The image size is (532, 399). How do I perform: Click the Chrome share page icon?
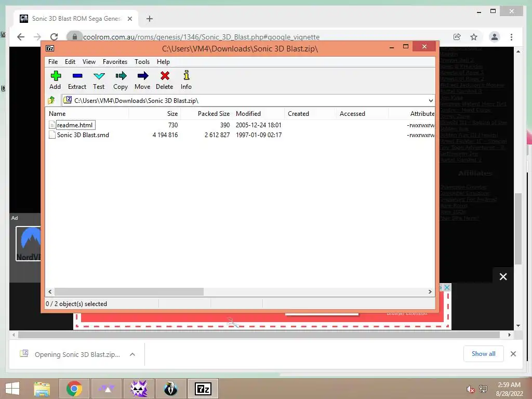(457, 37)
